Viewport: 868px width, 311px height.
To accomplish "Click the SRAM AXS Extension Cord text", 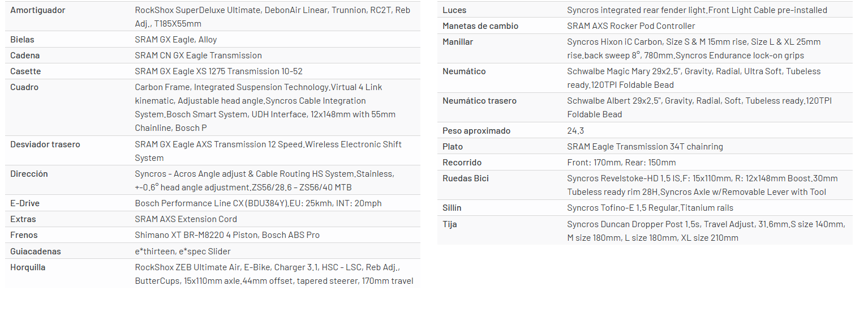I will pos(186,219).
